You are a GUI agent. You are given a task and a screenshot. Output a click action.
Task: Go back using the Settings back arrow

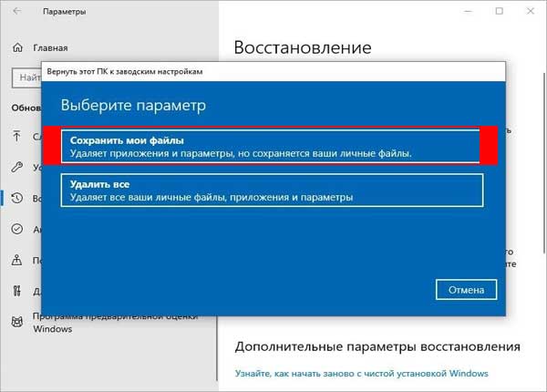coord(16,11)
